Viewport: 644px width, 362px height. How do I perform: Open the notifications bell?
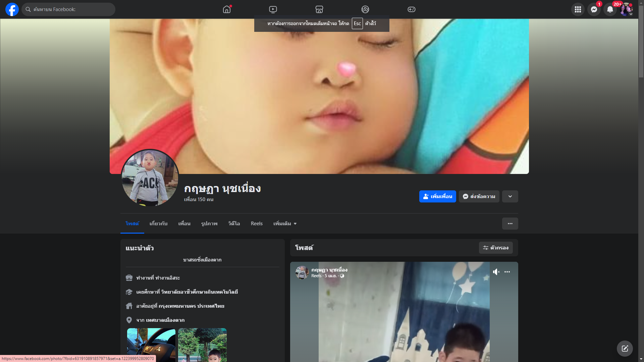pos(610,9)
